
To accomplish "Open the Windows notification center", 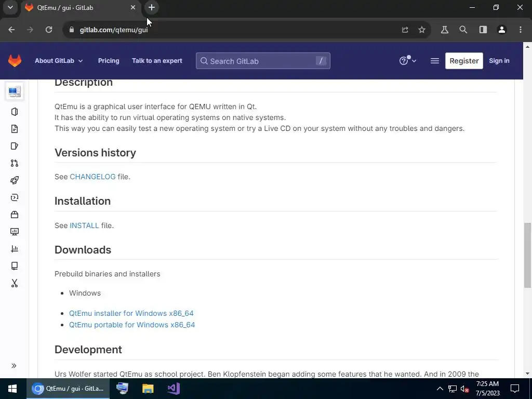I will click(x=515, y=389).
